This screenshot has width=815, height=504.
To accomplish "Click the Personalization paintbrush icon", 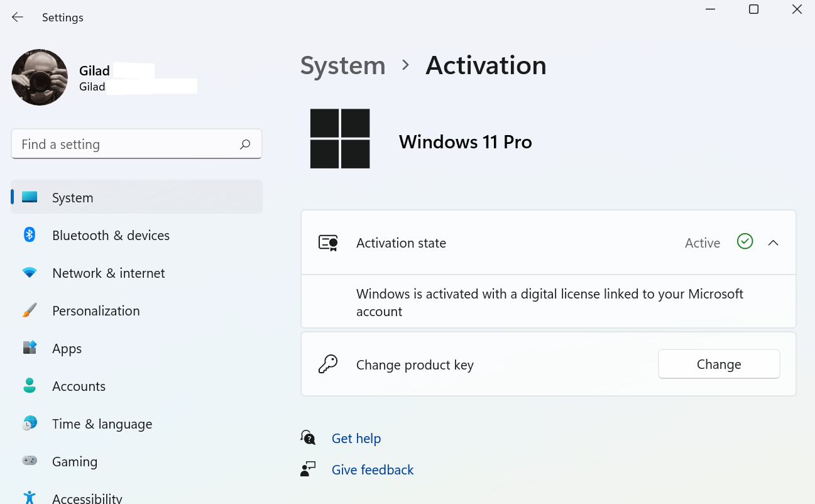I will (x=30, y=310).
